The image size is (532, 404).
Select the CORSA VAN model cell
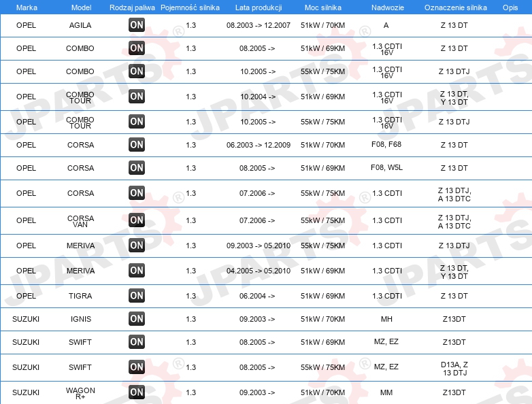click(x=80, y=221)
